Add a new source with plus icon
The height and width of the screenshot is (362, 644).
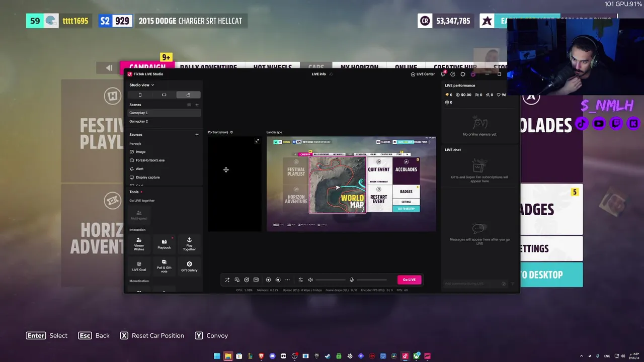[x=197, y=134]
